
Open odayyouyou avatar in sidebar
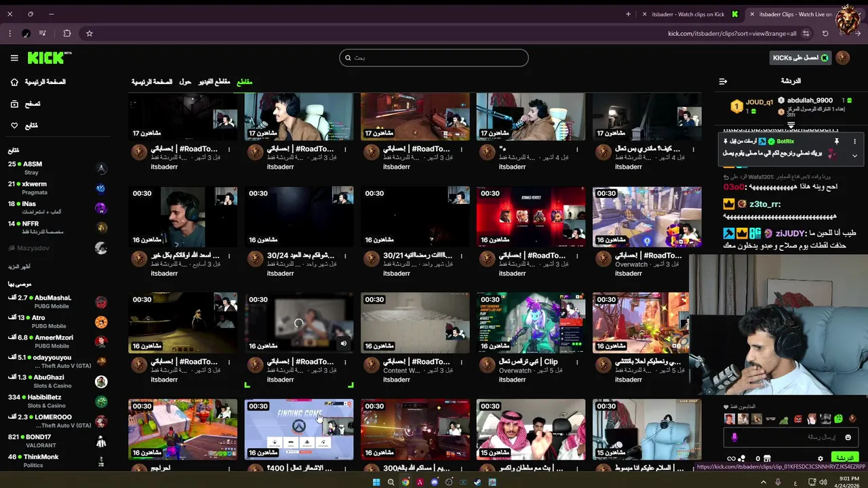click(101, 361)
